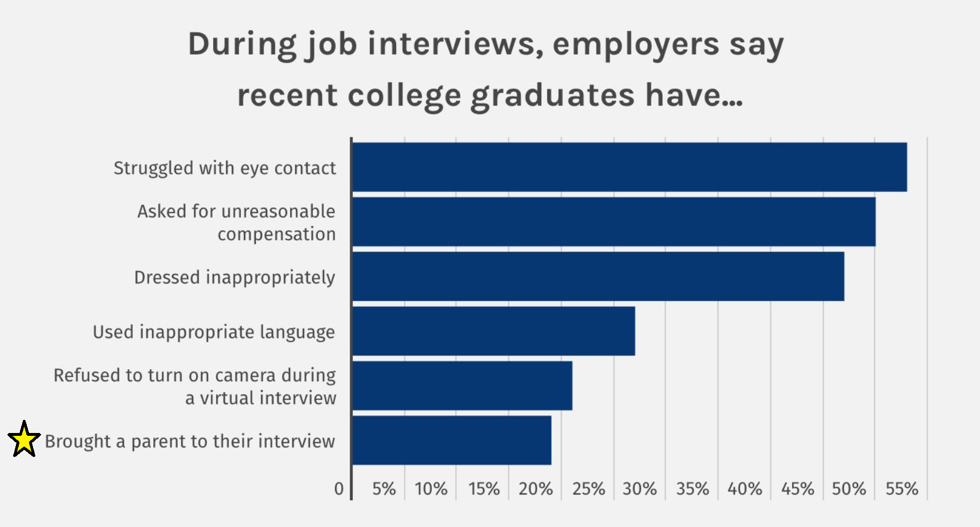Image resolution: width=980 pixels, height=527 pixels.
Task: Select the 55% axis tick label
Action: pyautogui.click(x=901, y=489)
